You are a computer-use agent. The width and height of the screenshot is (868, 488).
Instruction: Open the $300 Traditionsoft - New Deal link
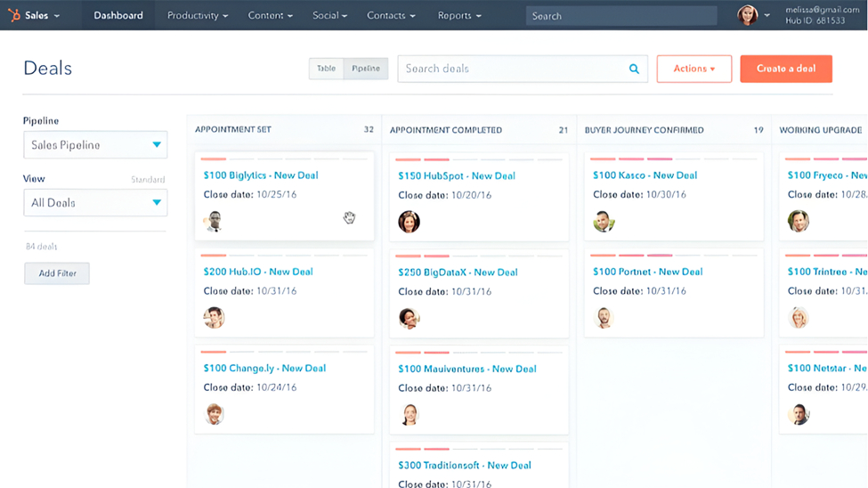coord(465,465)
